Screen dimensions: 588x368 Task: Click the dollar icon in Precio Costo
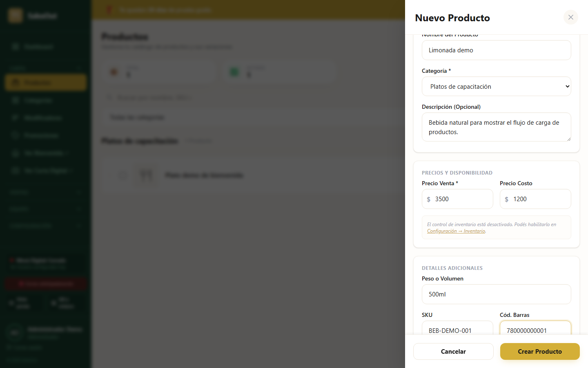click(x=506, y=199)
